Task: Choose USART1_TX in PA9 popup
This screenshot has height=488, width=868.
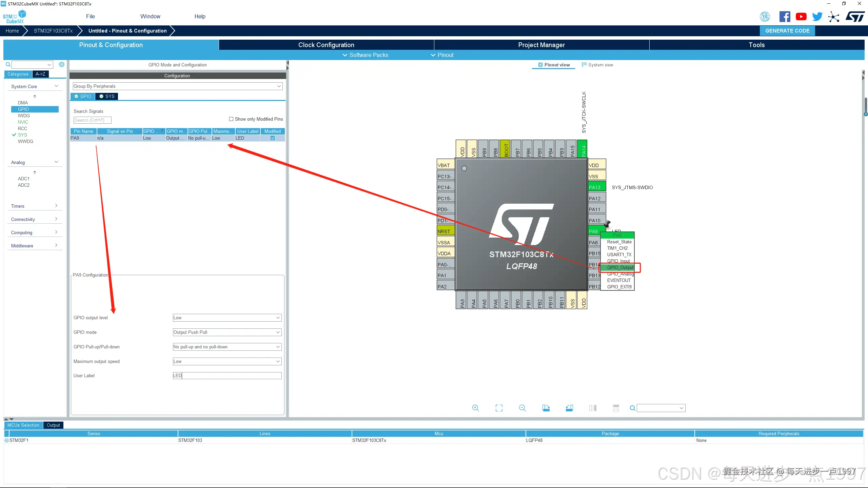Action: [x=619, y=255]
